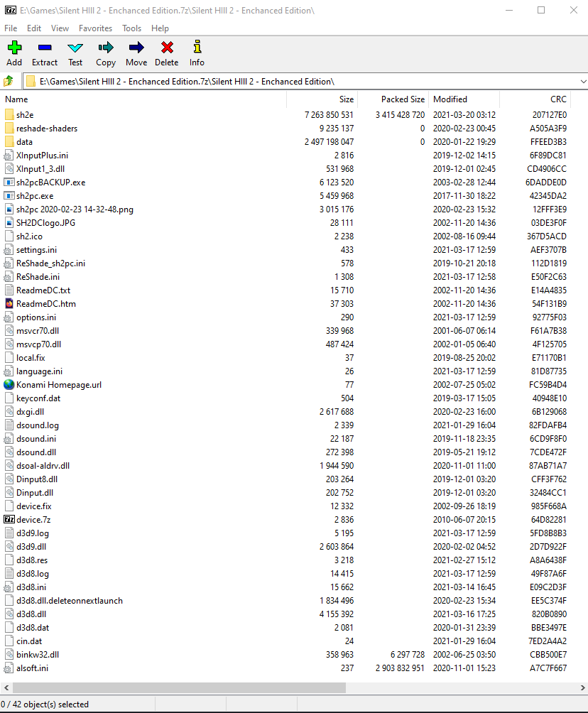The image size is (588, 713).
Task: Click the ReadmeDC.txt document icon
Action: tap(9, 290)
